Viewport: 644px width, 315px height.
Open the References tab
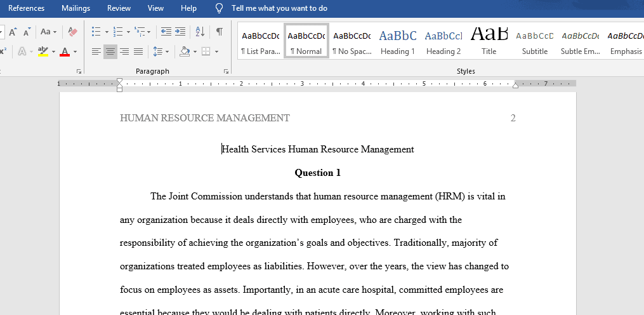pyautogui.click(x=26, y=8)
